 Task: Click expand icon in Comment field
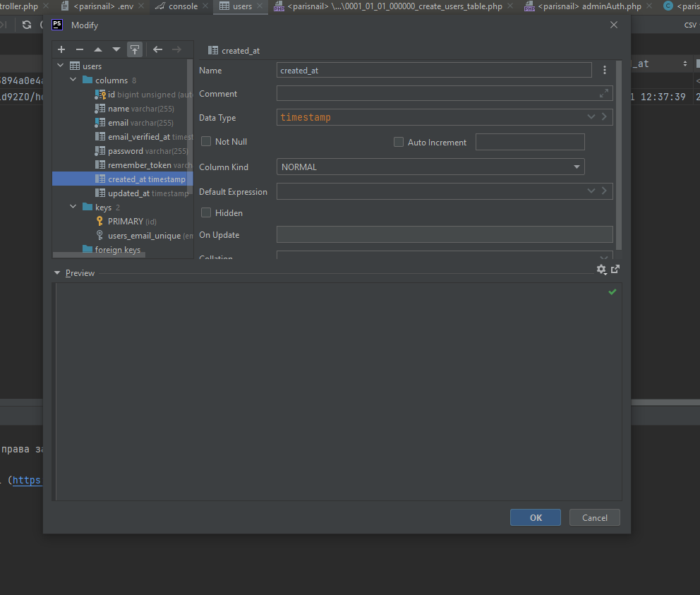pos(604,93)
